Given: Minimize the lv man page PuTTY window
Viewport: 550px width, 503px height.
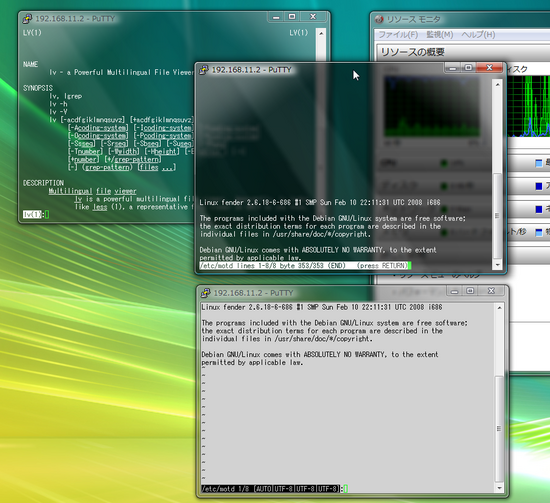Looking at the screenshot, I should (276, 17).
